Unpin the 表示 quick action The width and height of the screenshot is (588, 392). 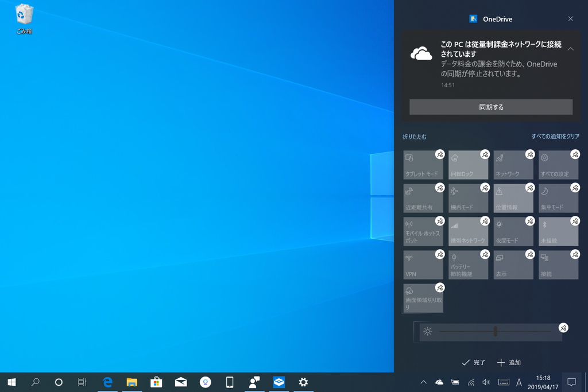(530, 254)
